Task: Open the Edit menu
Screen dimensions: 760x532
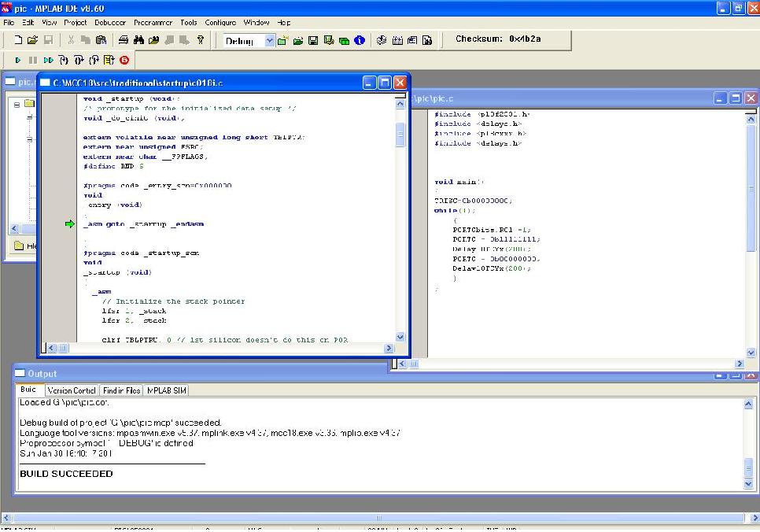Action: click(x=28, y=23)
